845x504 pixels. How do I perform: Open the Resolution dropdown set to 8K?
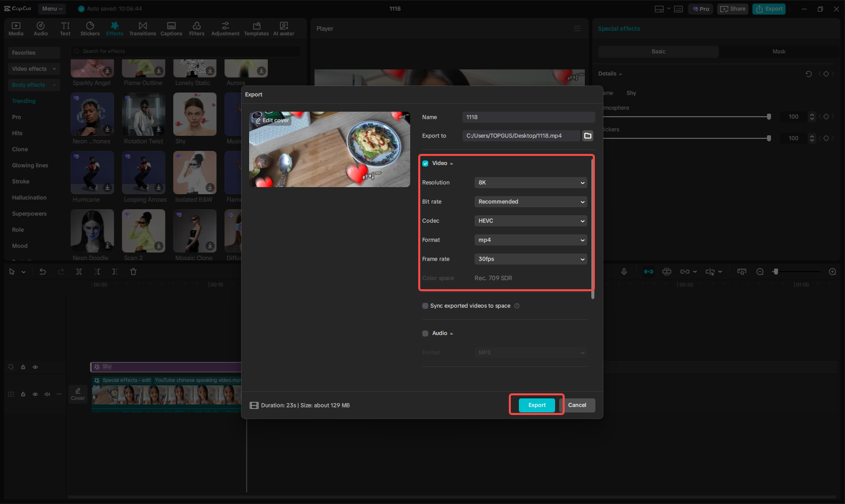coord(530,183)
